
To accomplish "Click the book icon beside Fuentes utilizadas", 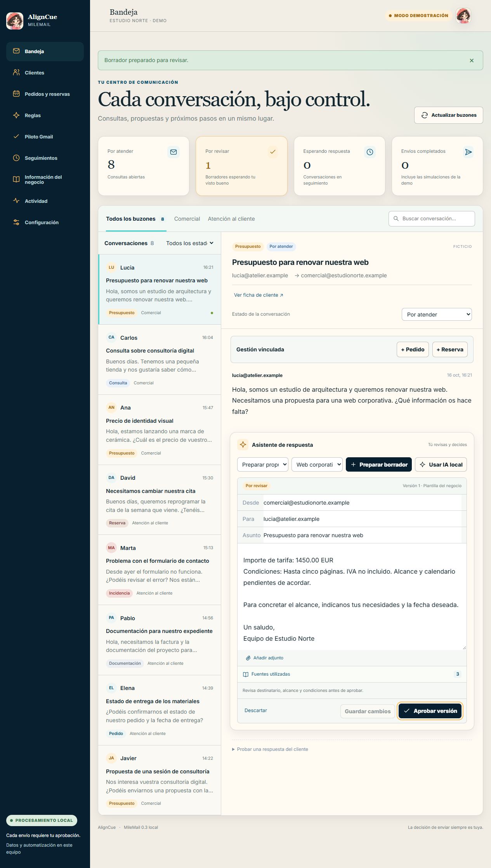I will click(246, 674).
